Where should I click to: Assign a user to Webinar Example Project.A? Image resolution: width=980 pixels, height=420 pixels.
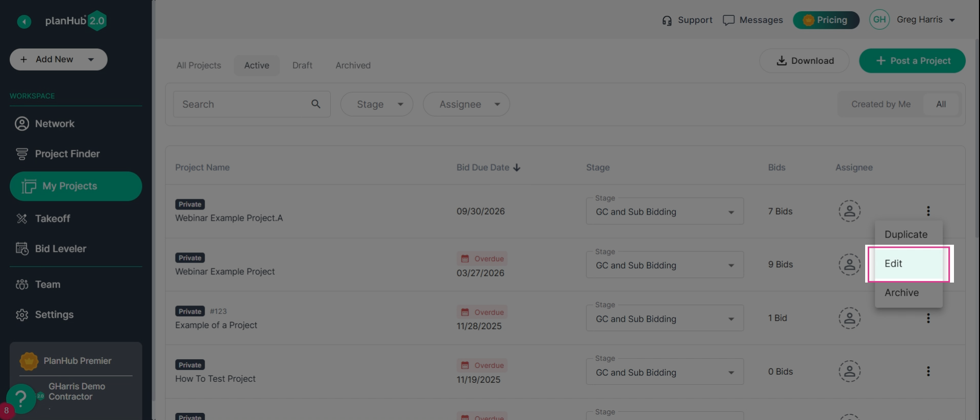click(850, 211)
